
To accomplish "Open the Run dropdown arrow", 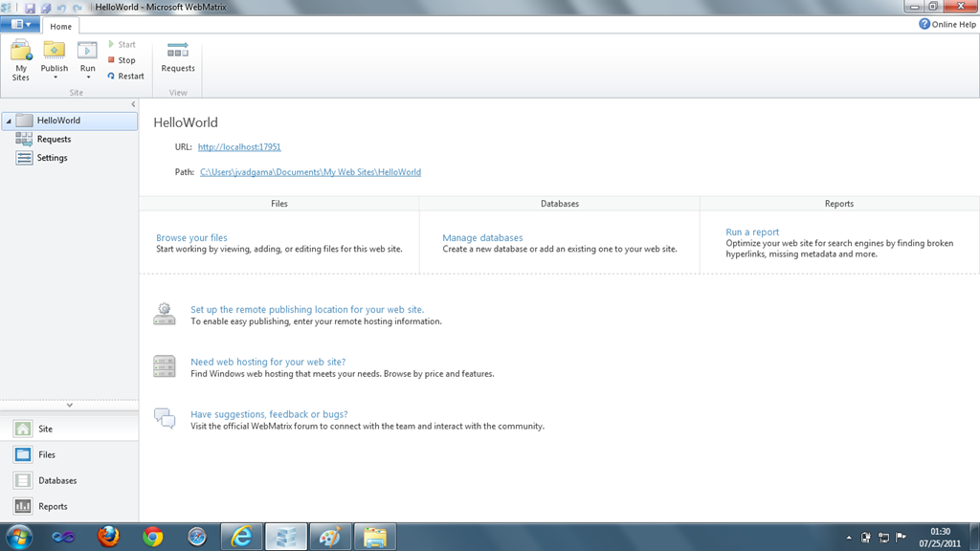I will [x=88, y=77].
